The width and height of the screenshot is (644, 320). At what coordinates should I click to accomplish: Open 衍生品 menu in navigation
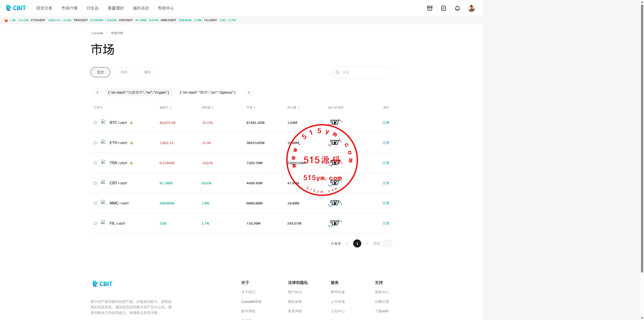point(92,8)
